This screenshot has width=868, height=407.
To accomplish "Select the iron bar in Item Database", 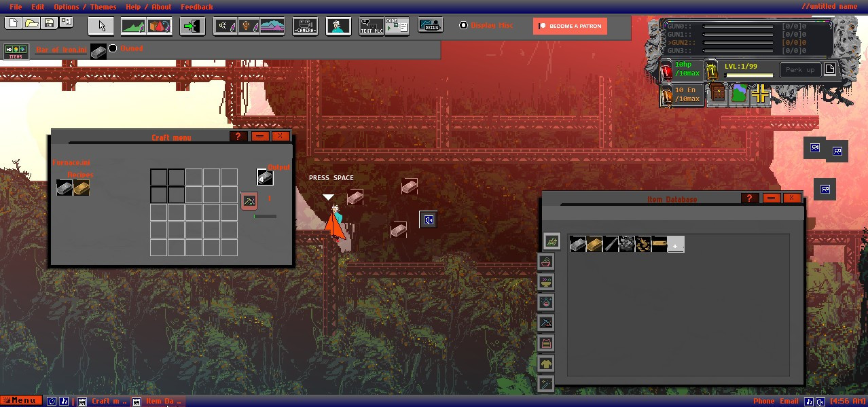I will (578, 244).
